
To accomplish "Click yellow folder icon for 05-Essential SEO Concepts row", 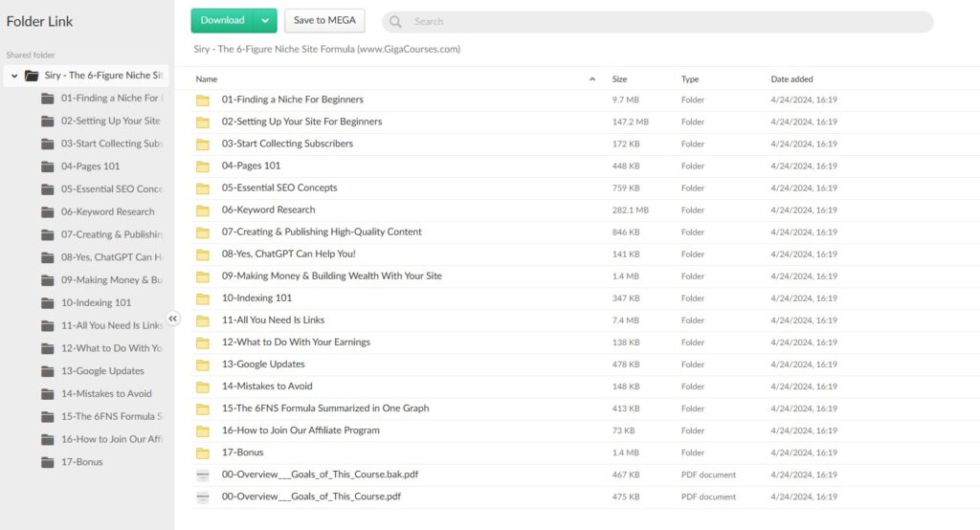I will point(203,188).
